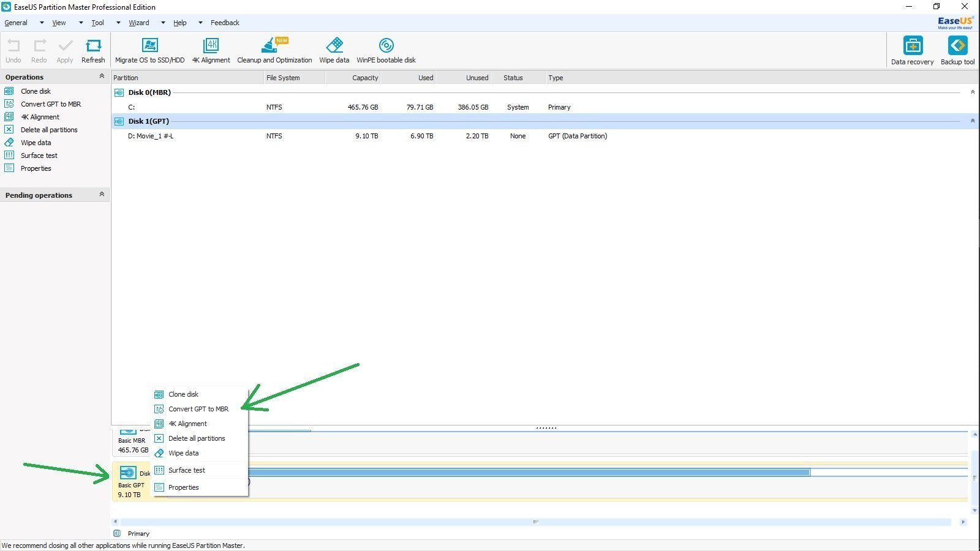Open the Wipe data toolbar tool
This screenshot has height=551, width=980.
tap(334, 51)
